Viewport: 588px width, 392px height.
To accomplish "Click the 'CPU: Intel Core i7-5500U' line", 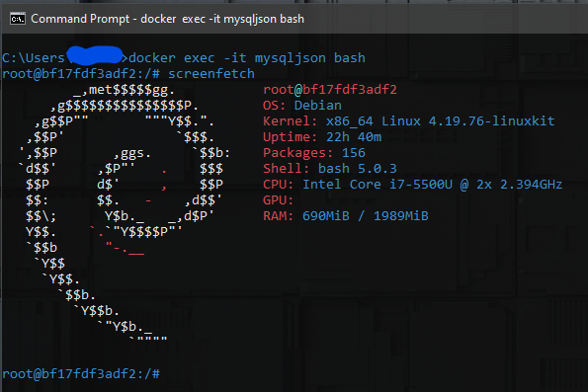I will (x=412, y=184).
